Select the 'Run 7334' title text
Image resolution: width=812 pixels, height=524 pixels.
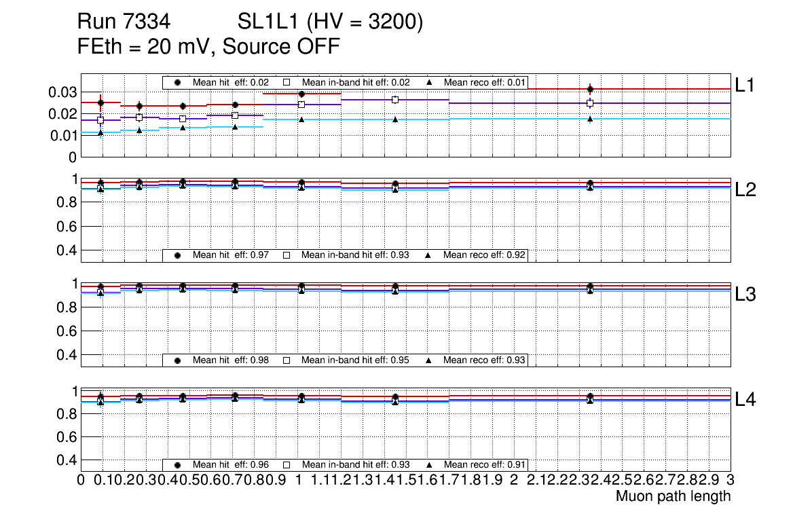[123, 23]
